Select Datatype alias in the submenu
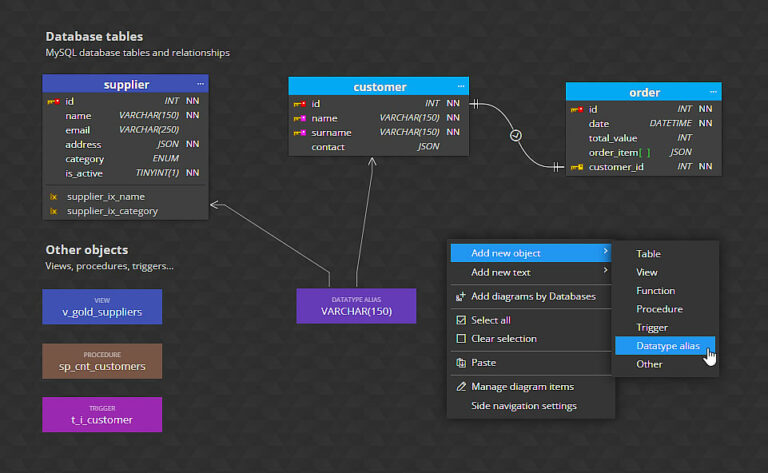The image size is (768, 473). pos(665,346)
